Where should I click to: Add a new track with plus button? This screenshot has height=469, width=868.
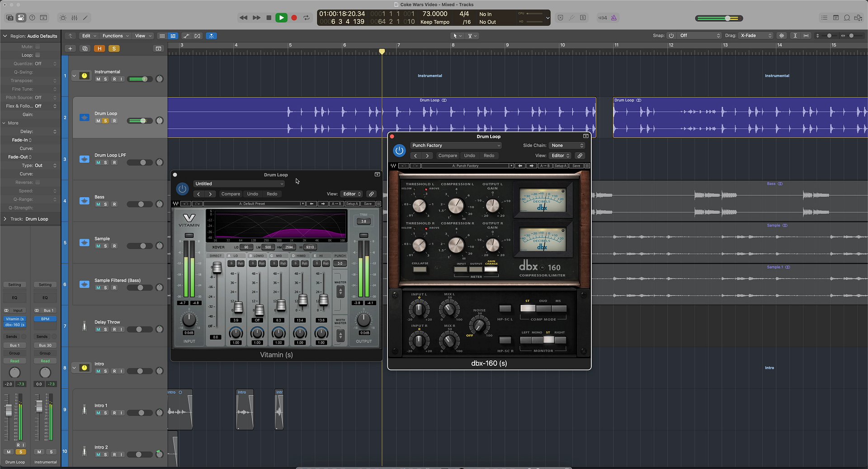click(x=70, y=48)
